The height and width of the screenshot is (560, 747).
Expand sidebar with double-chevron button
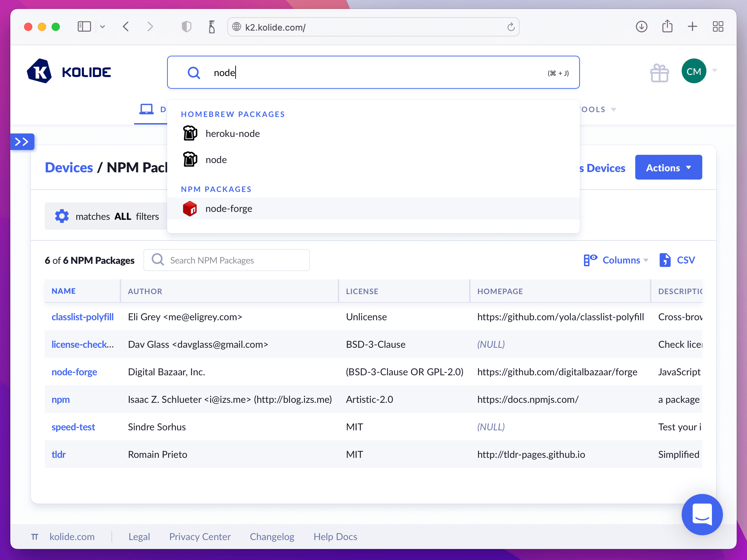tap(22, 142)
